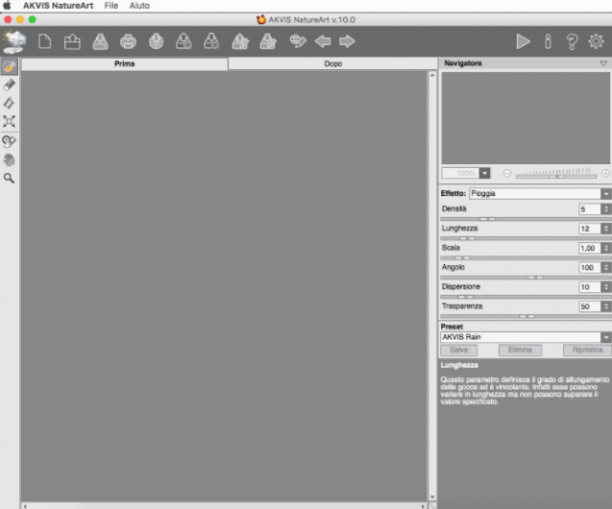
Task: Click the Lunghezza value field showing 12
Action: (x=590, y=229)
